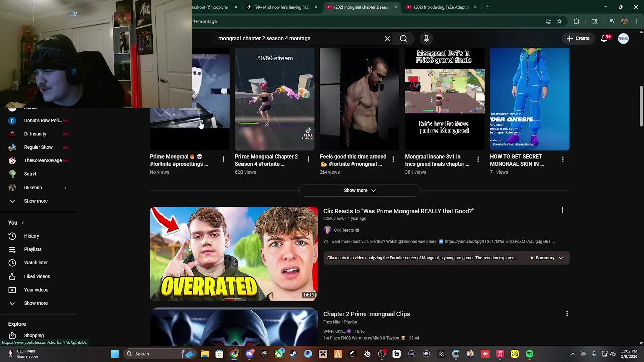Click the magnifier search button
644x362 pixels.
(x=404, y=38)
